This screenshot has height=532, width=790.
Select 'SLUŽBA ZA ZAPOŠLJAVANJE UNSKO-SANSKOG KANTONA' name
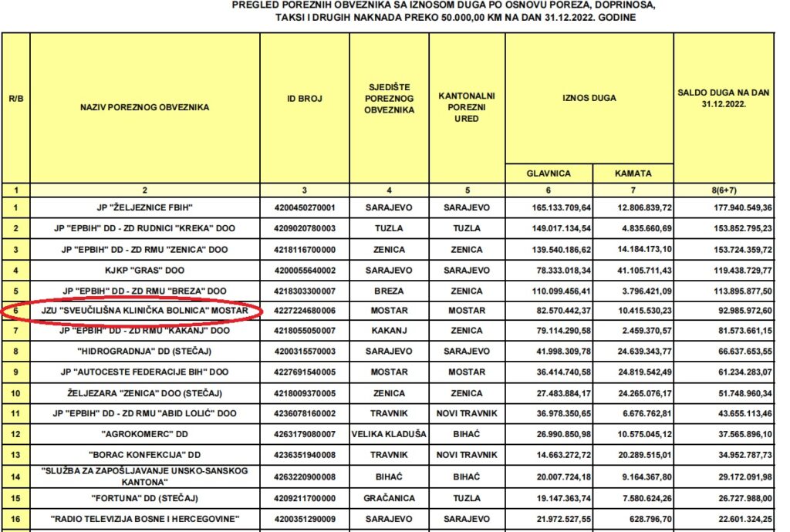[x=144, y=476]
